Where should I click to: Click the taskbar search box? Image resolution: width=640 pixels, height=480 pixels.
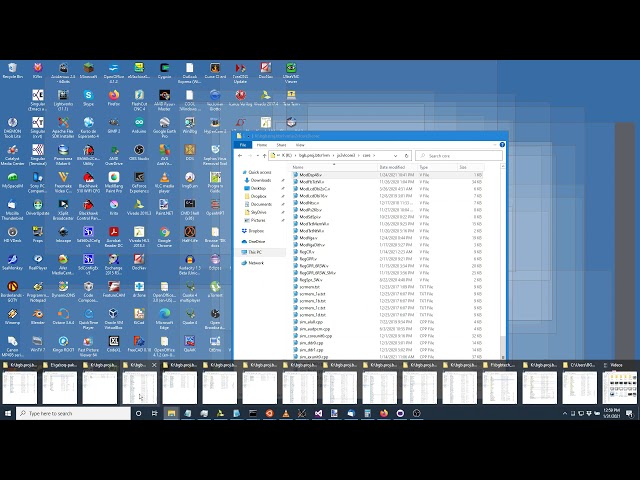click(x=73, y=413)
